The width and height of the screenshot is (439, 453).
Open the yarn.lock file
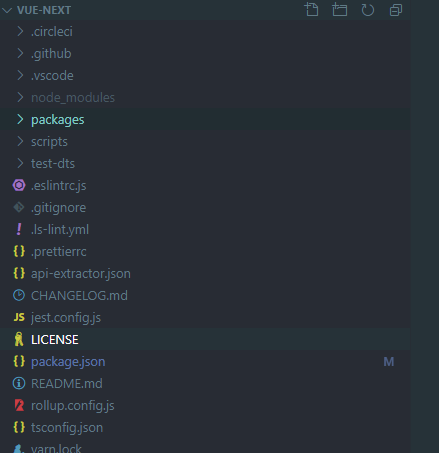56,448
